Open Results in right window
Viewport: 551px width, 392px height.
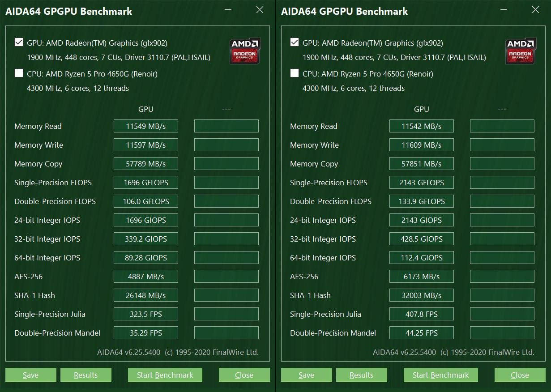pos(362,375)
